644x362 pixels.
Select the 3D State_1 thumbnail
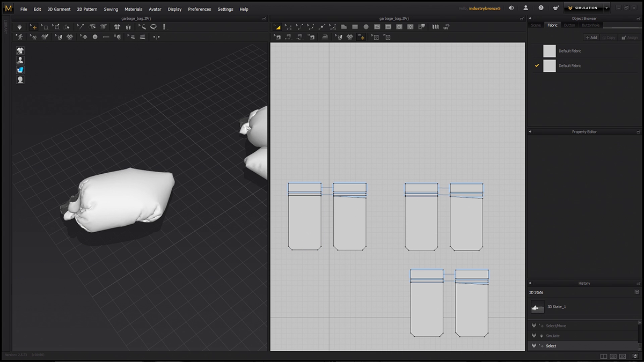(537, 307)
